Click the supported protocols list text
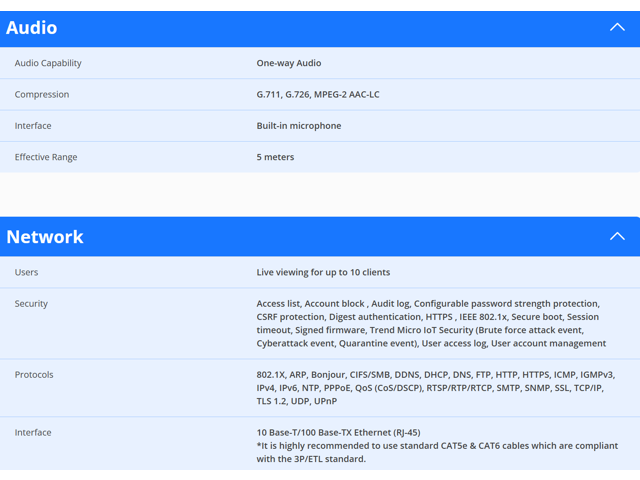Viewport: 640px width, 480px height. coord(436,388)
